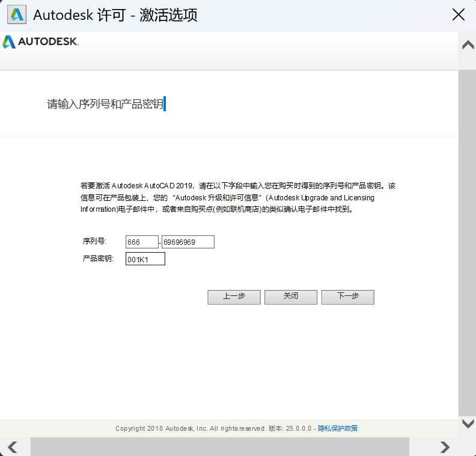Viewport: 476px width, 456px height.
Task: Click the window title Autodesk 许可 - 激活选项
Action: [115, 15]
